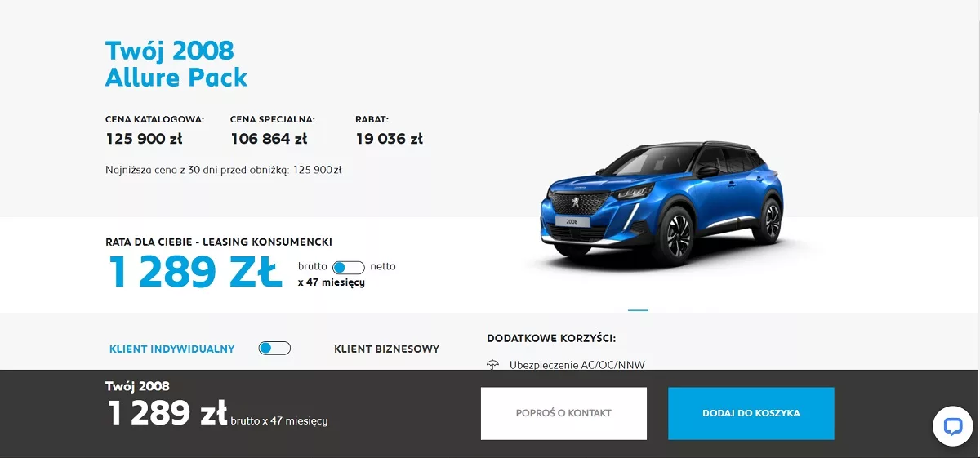Switch to the Klient Biznesowy option

coord(386,349)
